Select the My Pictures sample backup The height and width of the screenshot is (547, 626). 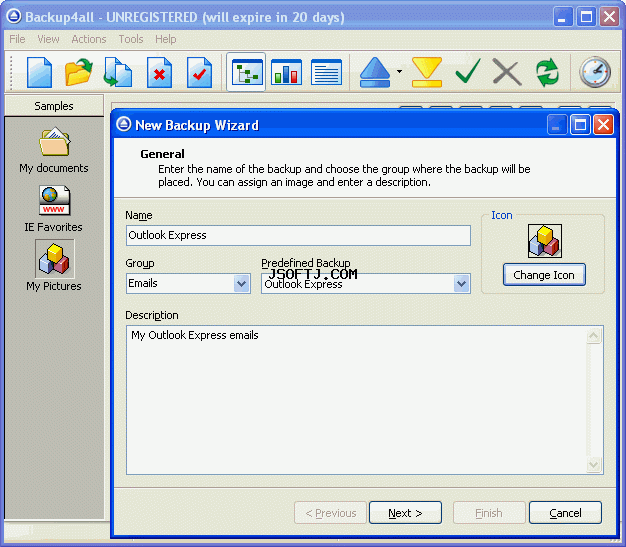click(54, 266)
